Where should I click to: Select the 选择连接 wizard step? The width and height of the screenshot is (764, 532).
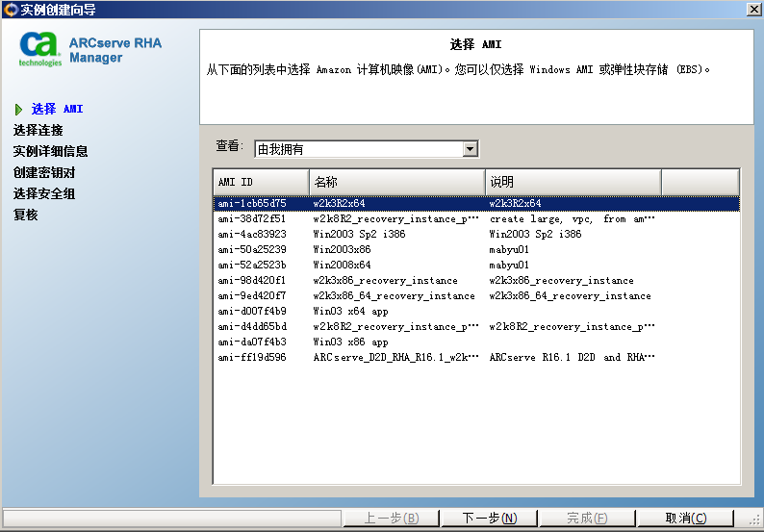click(x=38, y=130)
